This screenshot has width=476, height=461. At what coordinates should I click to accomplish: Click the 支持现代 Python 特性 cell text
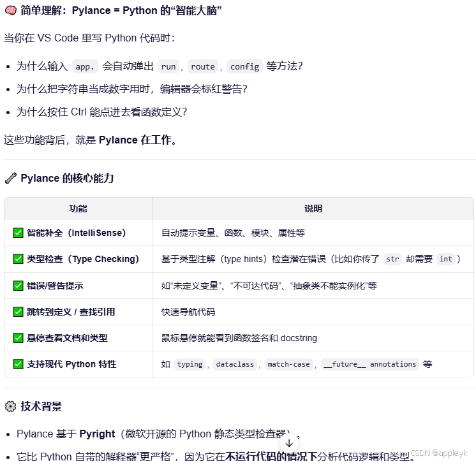click(71, 364)
